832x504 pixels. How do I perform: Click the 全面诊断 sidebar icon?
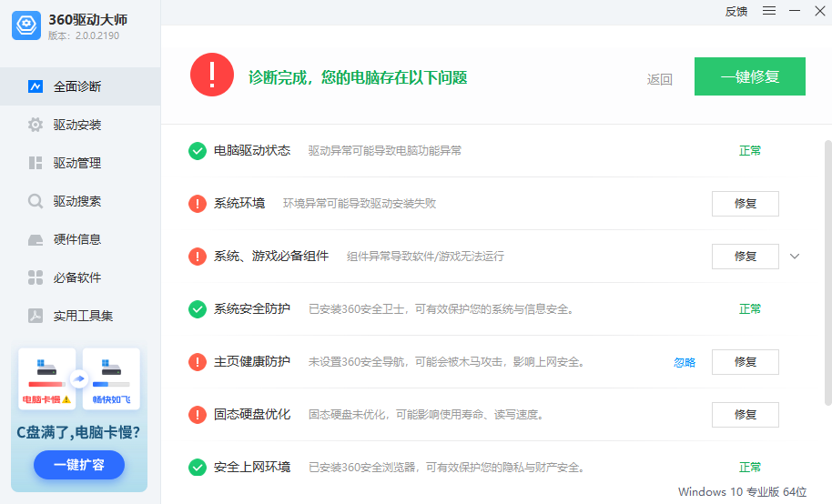point(36,86)
